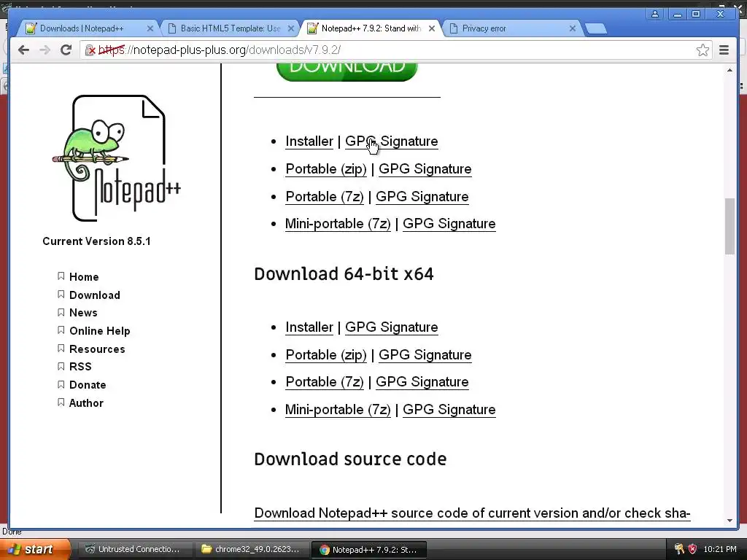Reload the current page
This screenshot has height=560, width=747.
click(x=66, y=50)
